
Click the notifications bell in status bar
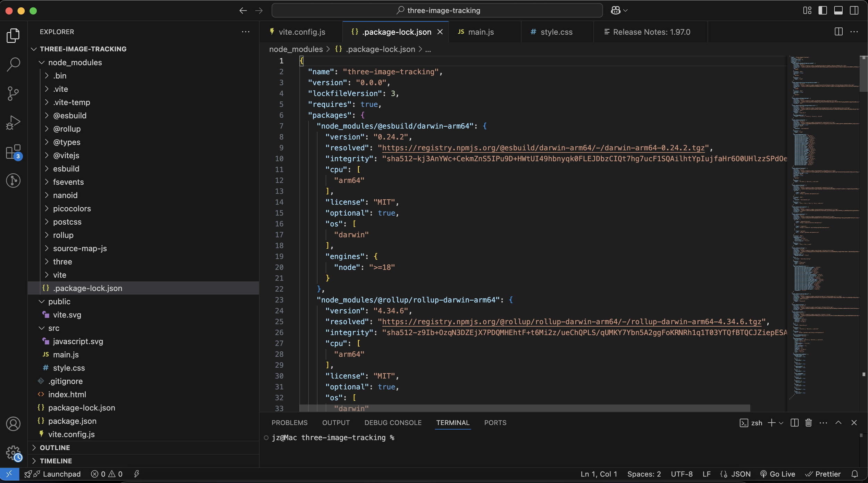point(855,474)
